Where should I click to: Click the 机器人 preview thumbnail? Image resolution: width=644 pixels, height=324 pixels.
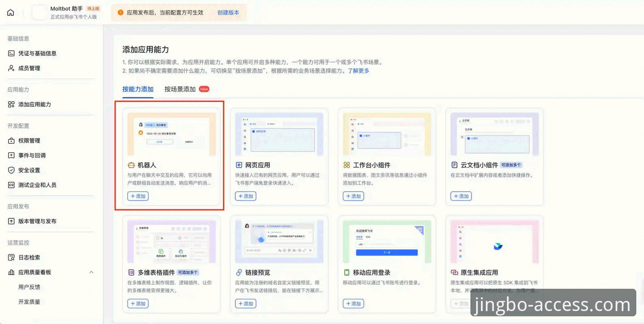point(172,134)
